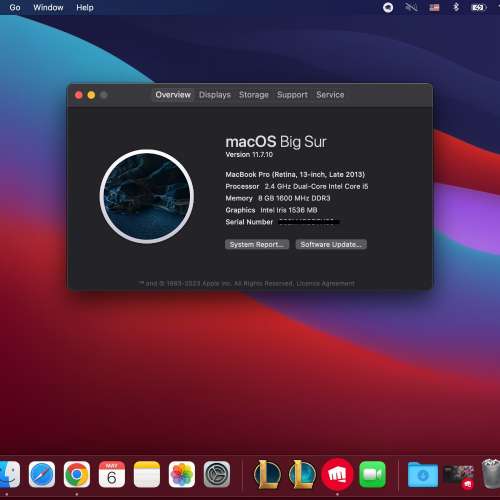
Task: Click the Big Sur circular logo image
Action: (147, 196)
